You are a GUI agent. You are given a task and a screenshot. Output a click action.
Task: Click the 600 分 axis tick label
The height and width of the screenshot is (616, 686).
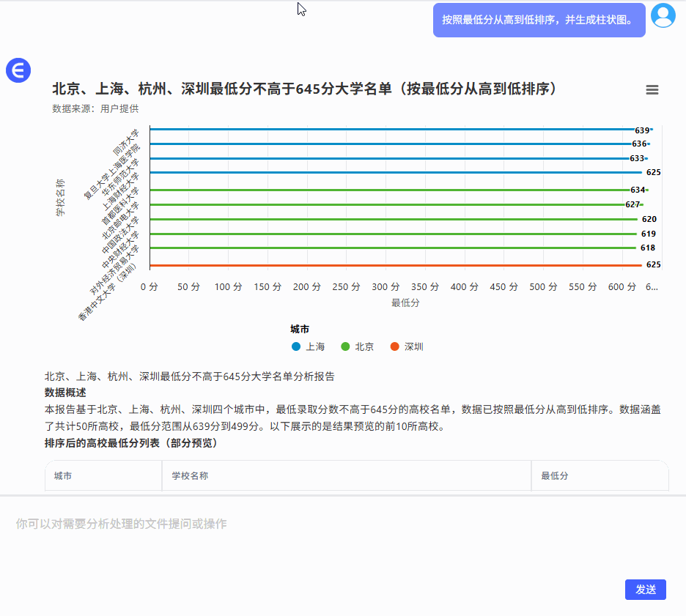pos(622,287)
